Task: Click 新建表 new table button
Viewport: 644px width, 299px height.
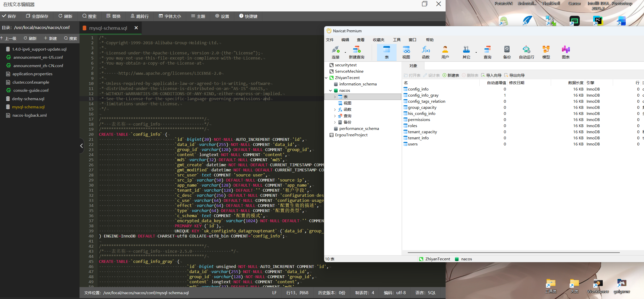Action: [x=451, y=75]
